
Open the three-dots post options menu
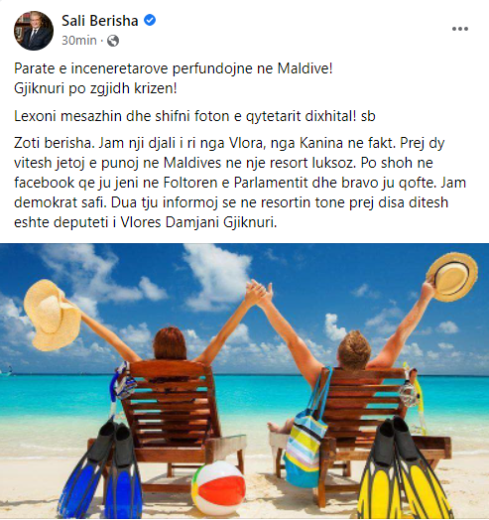pyautogui.click(x=460, y=29)
